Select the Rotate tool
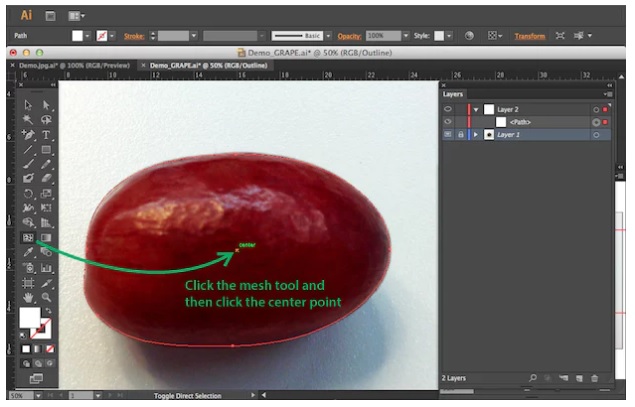The image size is (635, 407). [x=28, y=194]
